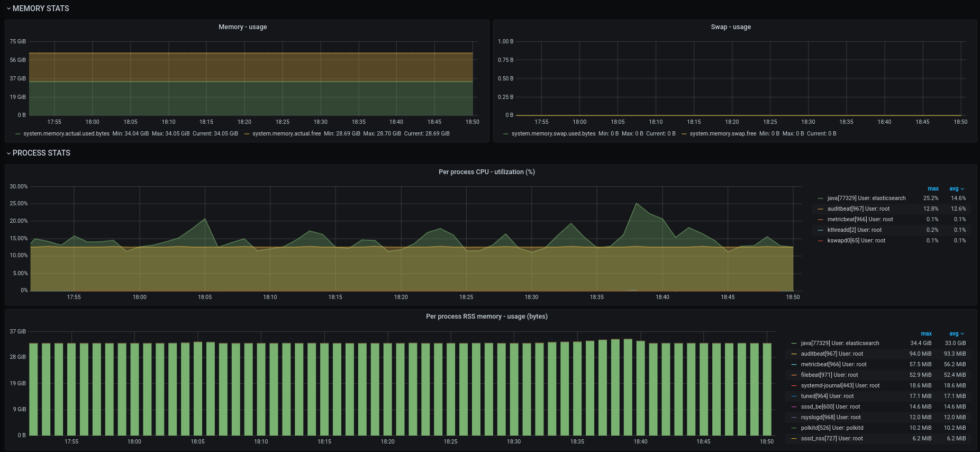Screen dimensions: 980x452
Task: Select systemd-journal[443] in RSS memory legend
Action: (x=840, y=385)
